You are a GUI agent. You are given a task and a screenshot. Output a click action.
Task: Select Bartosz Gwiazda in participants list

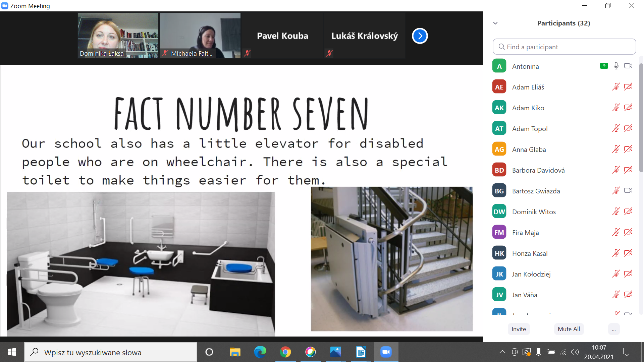click(x=564, y=191)
